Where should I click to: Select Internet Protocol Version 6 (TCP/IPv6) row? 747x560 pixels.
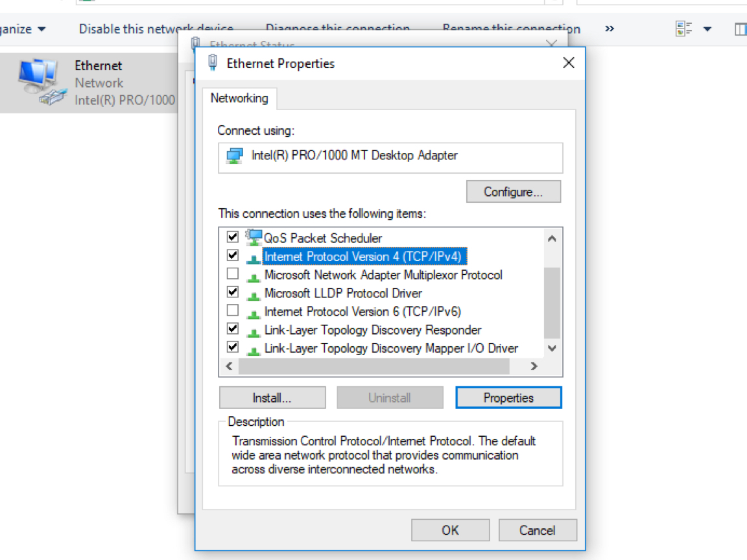tap(362, 311)
